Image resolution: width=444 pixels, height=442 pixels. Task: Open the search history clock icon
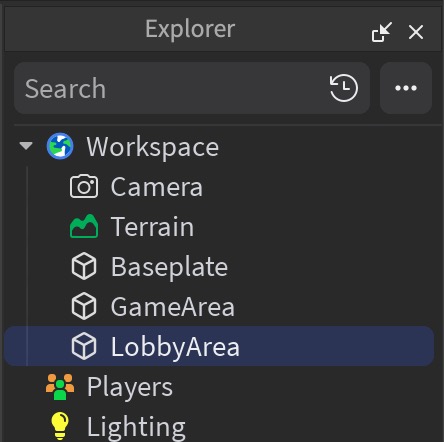point(344,88)
